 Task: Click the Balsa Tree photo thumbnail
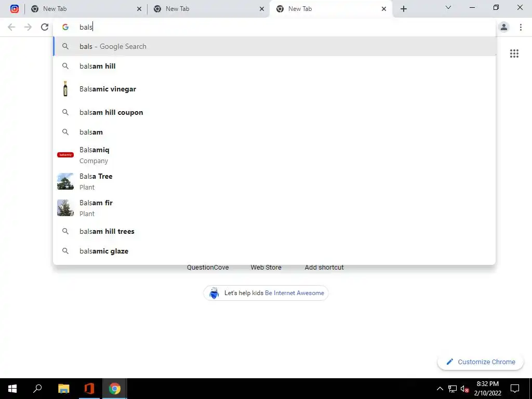(x=65, y=181)
